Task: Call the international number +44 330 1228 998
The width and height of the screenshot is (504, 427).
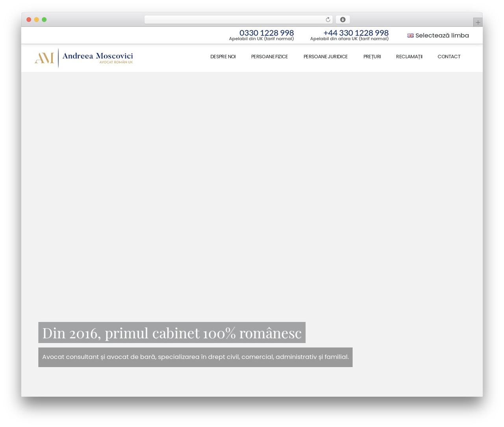Action: 356,33
